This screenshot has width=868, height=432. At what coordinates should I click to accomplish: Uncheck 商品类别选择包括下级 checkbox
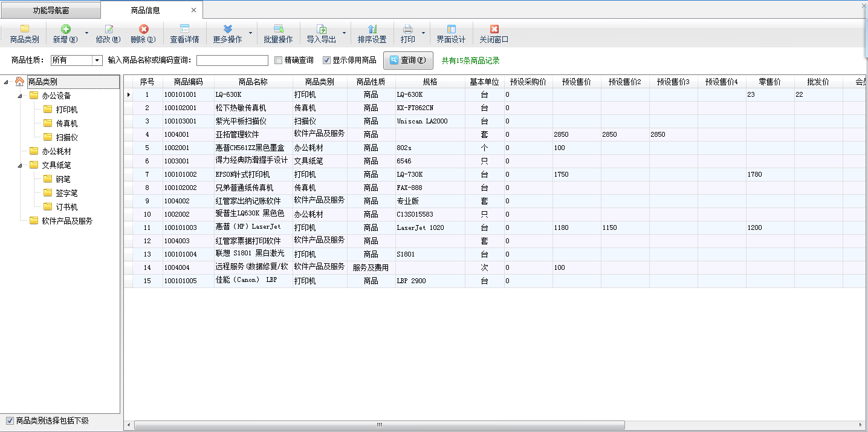tap(10, 421)
